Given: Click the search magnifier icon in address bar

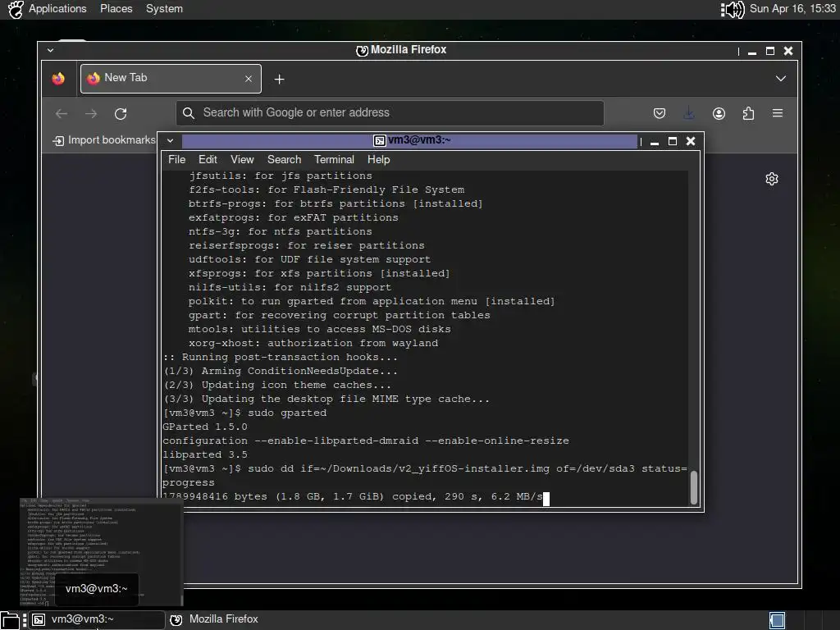Looking at the screenshot, I should tap(188, 113).
